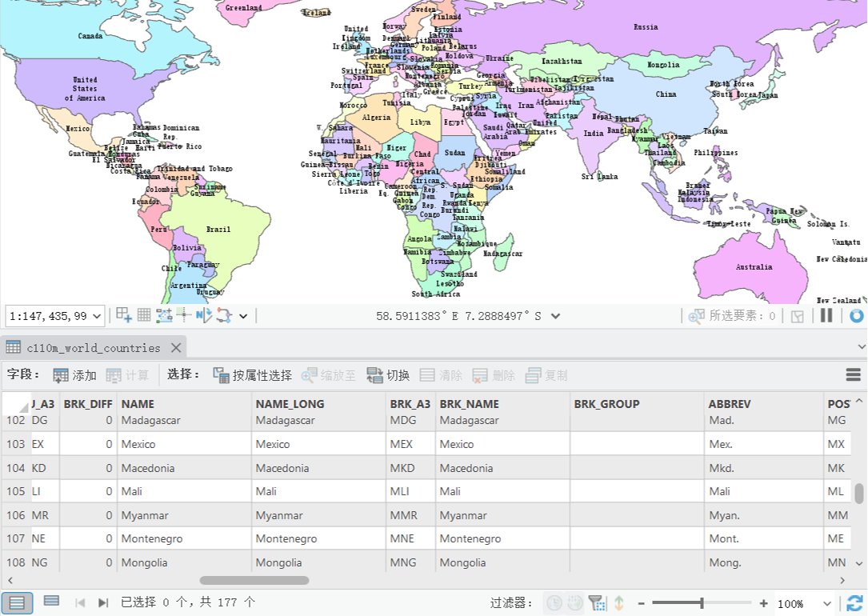This screenshot has height=616, width=868.
Task: Click the table zoom slider handle
Action: point(702,602)
